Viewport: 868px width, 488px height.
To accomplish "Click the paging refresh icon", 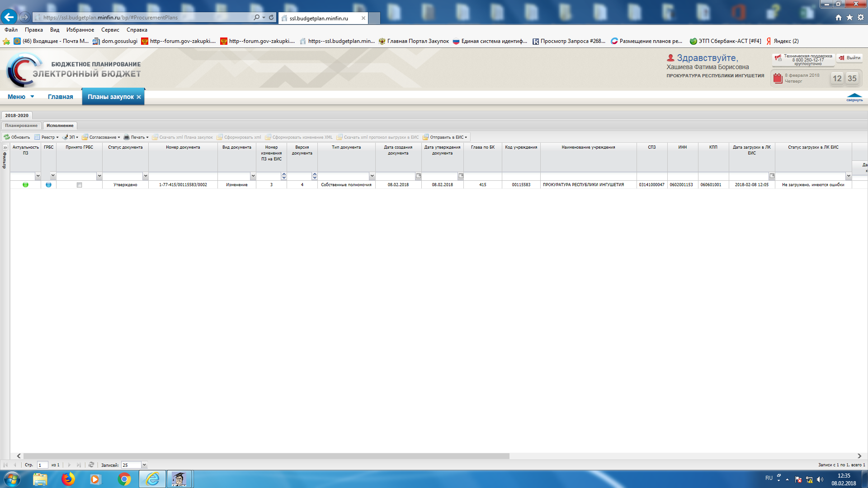I will (x=91, y=465).
